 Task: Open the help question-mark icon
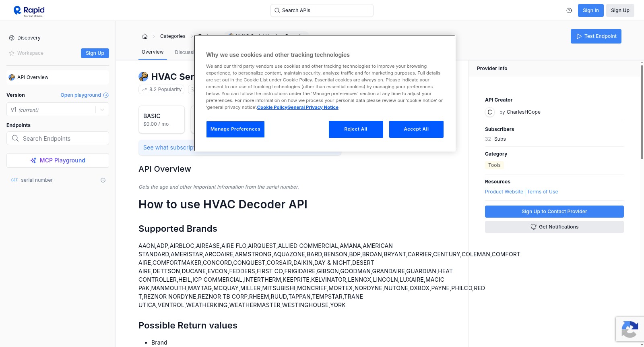coord(569,10)
